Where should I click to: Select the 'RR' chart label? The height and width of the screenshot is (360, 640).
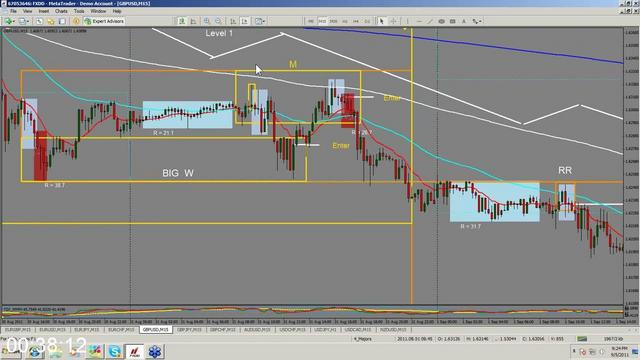565,170
